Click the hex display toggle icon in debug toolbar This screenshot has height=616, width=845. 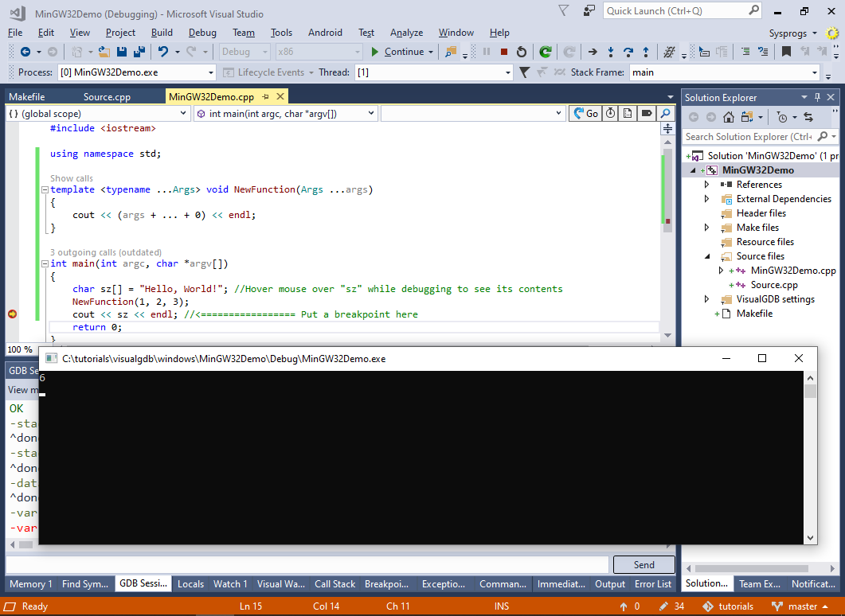tap(669, 52)
